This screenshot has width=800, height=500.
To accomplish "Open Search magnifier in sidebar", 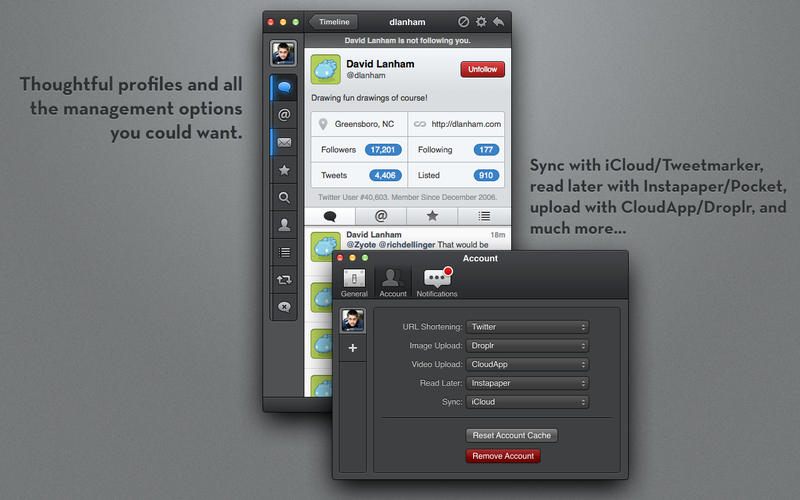I will coord(284,197).
